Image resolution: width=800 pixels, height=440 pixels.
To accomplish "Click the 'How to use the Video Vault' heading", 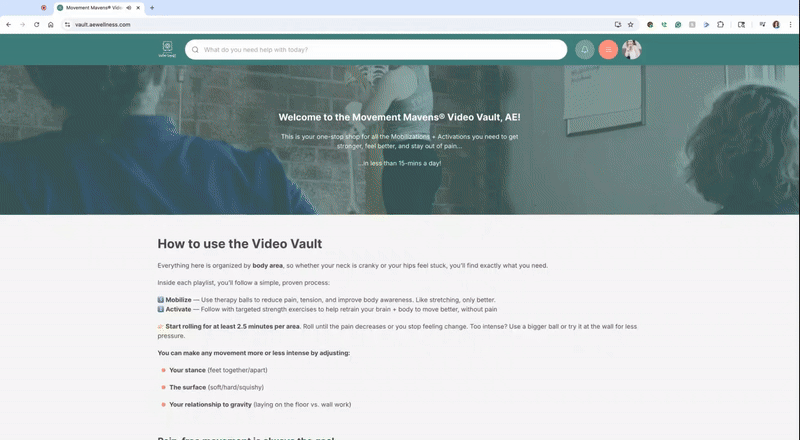I will pyautogui.click(x=240, y=244).
